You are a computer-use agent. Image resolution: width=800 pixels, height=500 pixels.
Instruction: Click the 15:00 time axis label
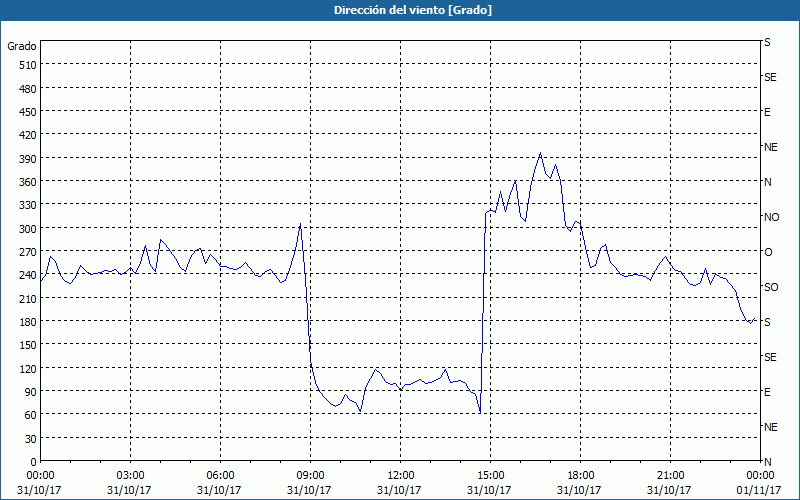[490, 476]
